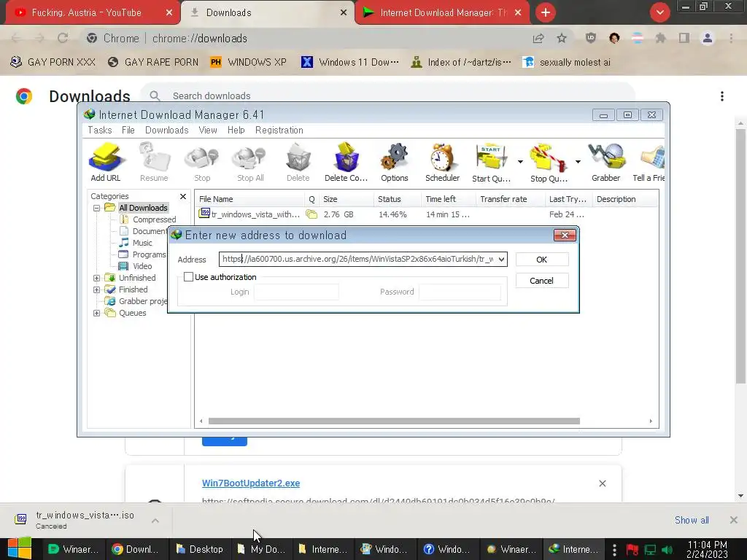Open the uBlock shield extension icon

tap(591, 38)
